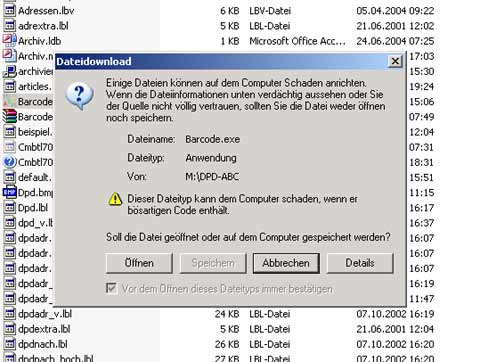Click the Speichern button
Viewport: 480px width, 362px height.
213,263
